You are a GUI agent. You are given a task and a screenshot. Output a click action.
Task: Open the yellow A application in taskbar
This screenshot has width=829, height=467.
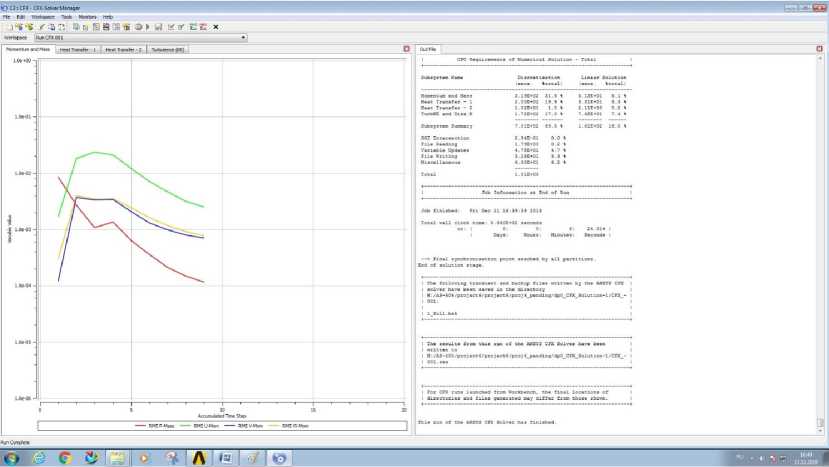point(199,457)
